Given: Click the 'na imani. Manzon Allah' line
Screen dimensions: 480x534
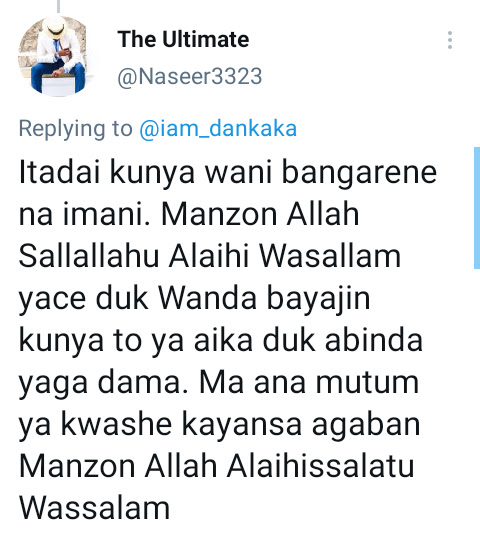Looking at the screenshot, I should (x=189, y=214).
